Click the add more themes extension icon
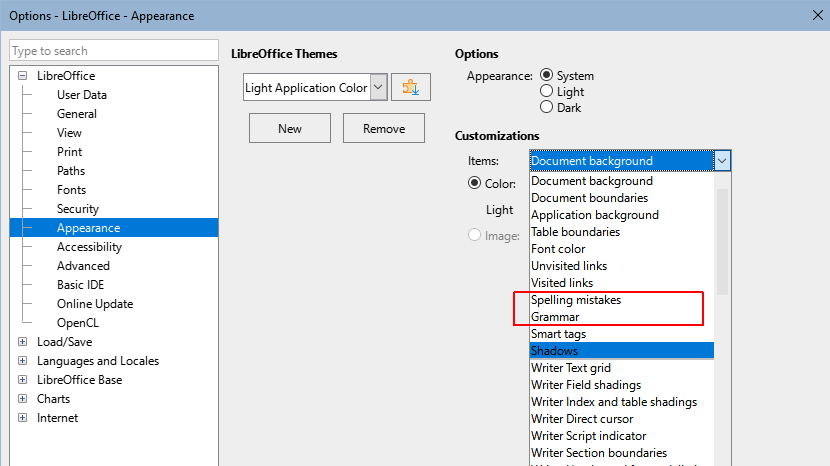Viewport: 830px width, 466px height. (x=411, y=87)
